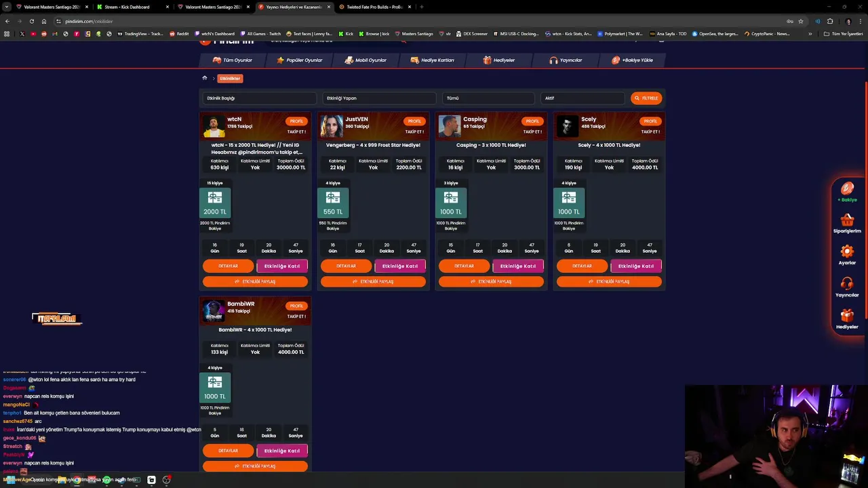Open the +Bakiye Yükle menu item
Screen dimensions: 868x488
[x=633, y=60]
